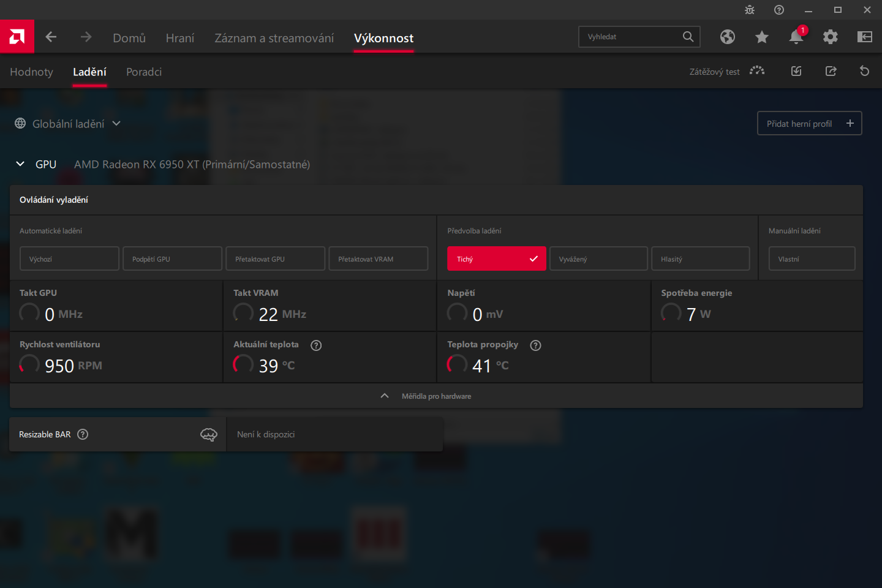Select Vlastní manual tuning

pyautogui.click(x=812, y=258)
